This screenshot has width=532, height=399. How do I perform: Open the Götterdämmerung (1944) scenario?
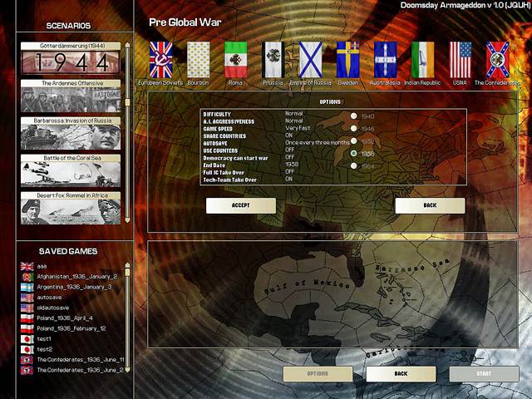tap(71, 58)
